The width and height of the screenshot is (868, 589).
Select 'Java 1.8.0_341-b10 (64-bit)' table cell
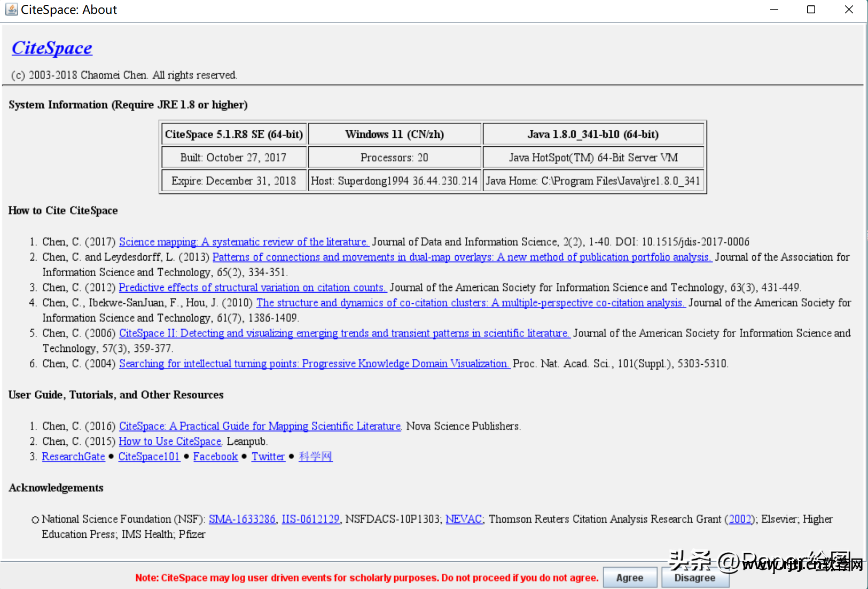point(593,134)
